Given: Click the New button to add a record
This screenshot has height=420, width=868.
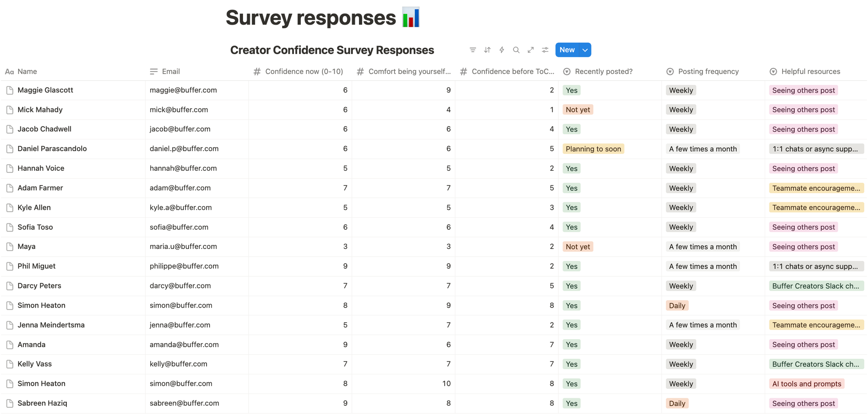Looking at the screenshot, I should [x=567, y=50].
